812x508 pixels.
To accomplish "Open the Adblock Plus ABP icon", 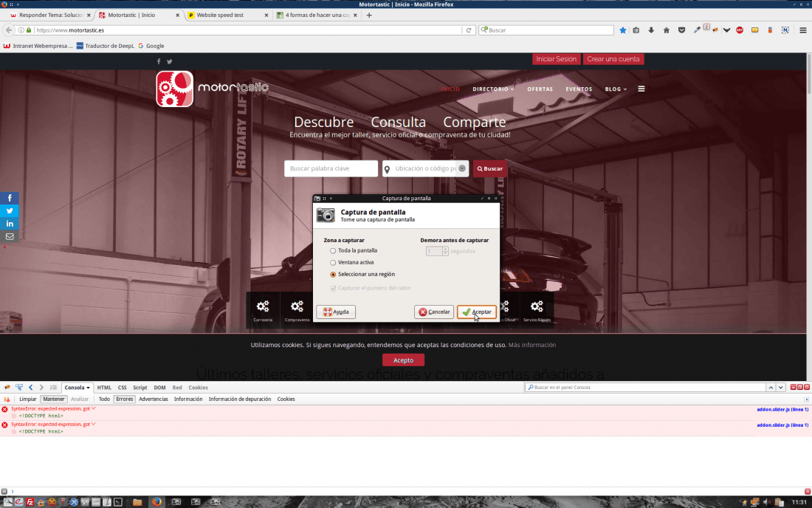I will point(740,30).
